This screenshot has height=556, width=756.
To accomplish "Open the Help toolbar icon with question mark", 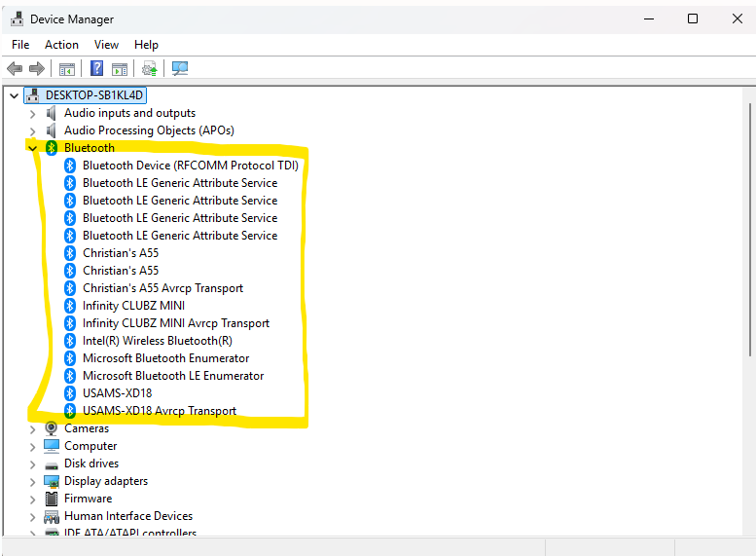I will pos(97,68).
